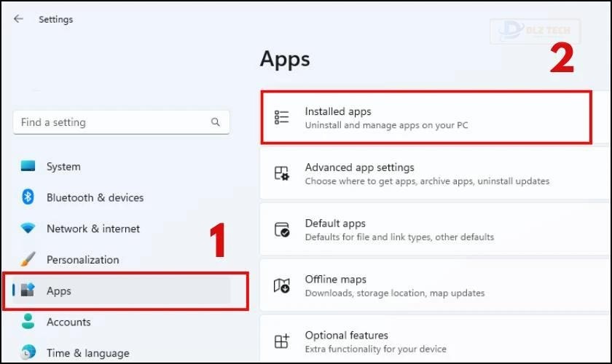
Task: Open Installed apps page
Action: pyautogui.click(x=426, y=118)
